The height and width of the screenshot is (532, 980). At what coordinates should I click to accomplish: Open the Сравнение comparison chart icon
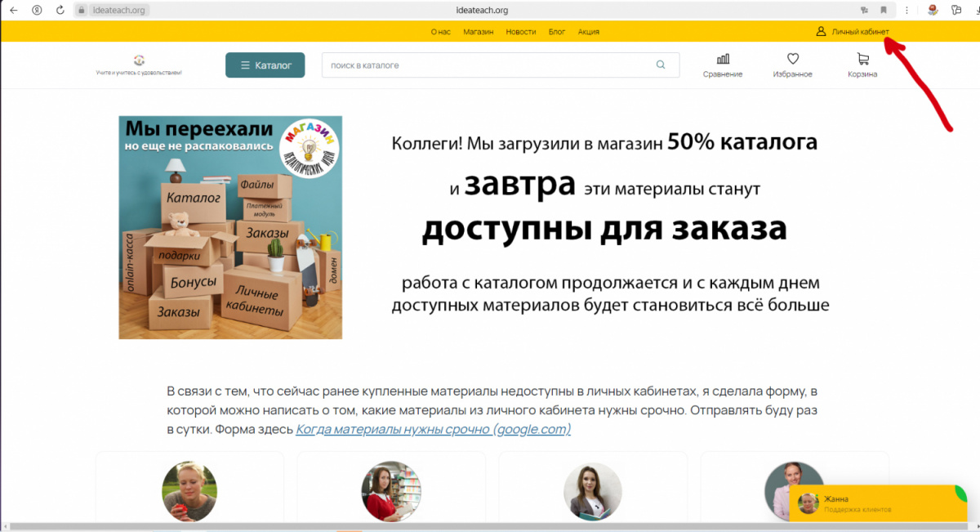(x=723, y=60)
